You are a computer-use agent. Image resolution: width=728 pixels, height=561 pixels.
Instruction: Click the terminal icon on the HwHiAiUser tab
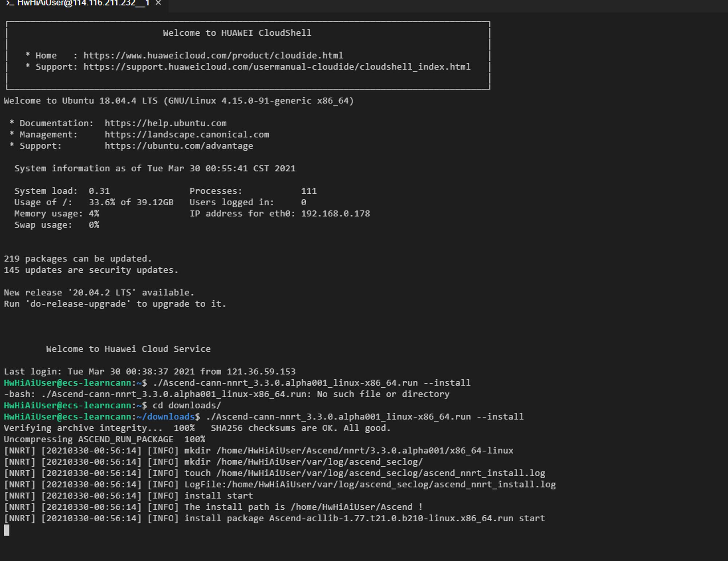click(x=10, y=3)
